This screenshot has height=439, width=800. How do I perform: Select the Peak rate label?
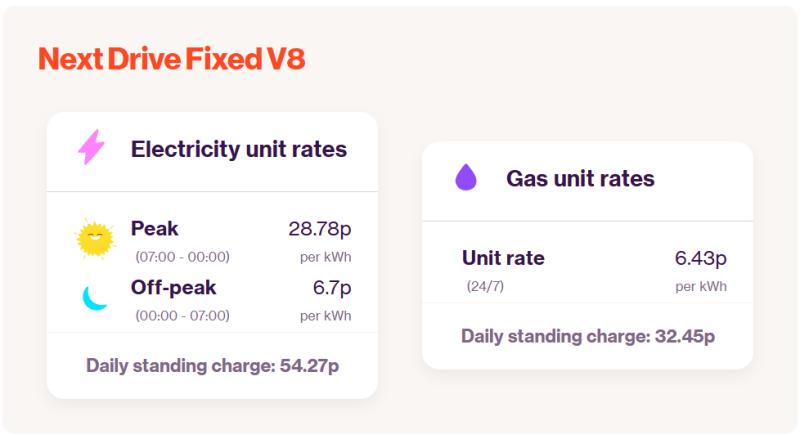[x=155, y=228]
